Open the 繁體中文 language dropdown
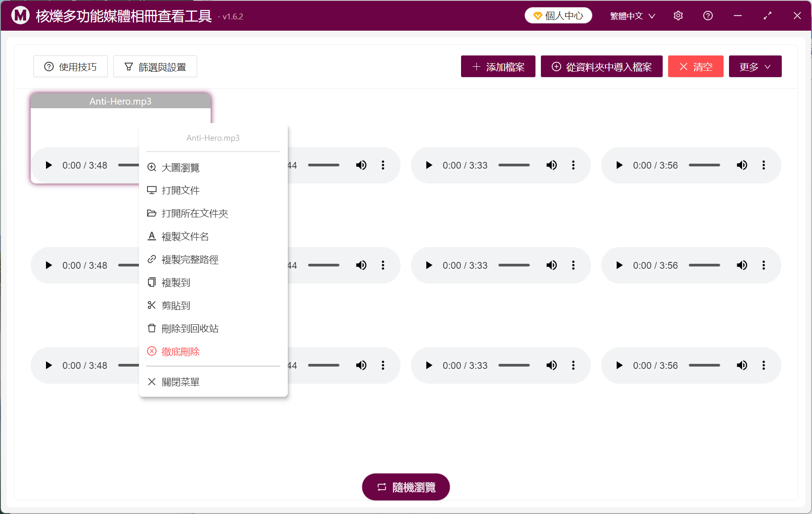The height and width of the screenshot is (514, 812). (x=632, y=15)
